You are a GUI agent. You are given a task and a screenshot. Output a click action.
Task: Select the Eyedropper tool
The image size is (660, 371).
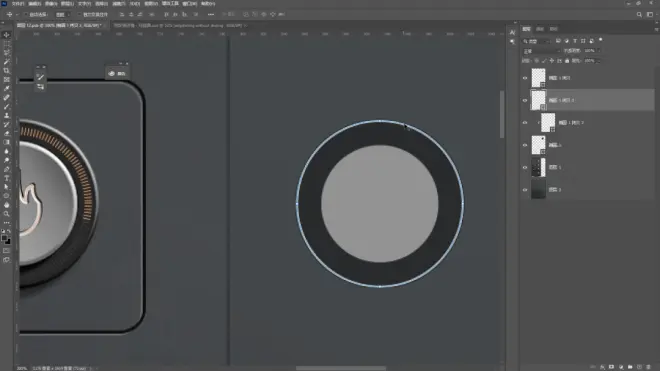[6, 88]
